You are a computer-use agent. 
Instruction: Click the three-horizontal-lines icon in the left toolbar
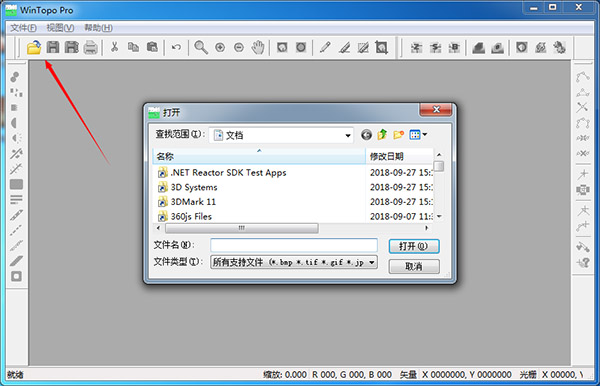coord(16,199)
